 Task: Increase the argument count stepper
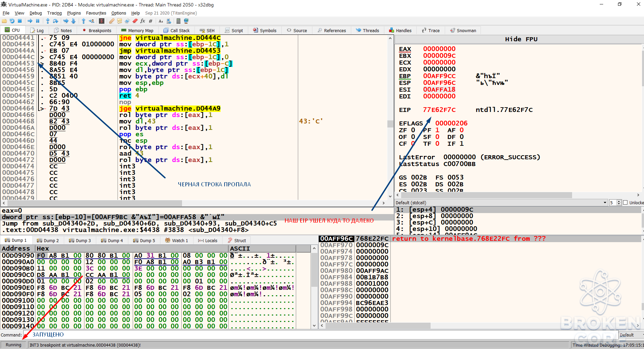coord(619,201)
